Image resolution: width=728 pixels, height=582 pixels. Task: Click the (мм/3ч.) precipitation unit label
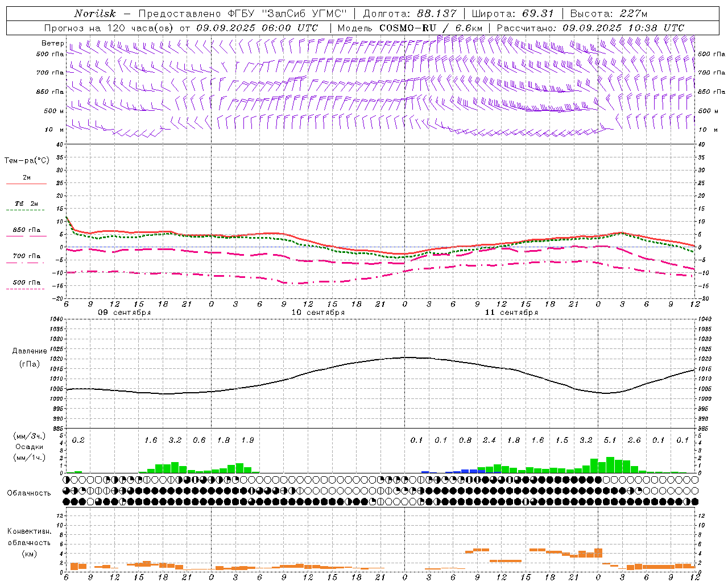click(29, 436)
